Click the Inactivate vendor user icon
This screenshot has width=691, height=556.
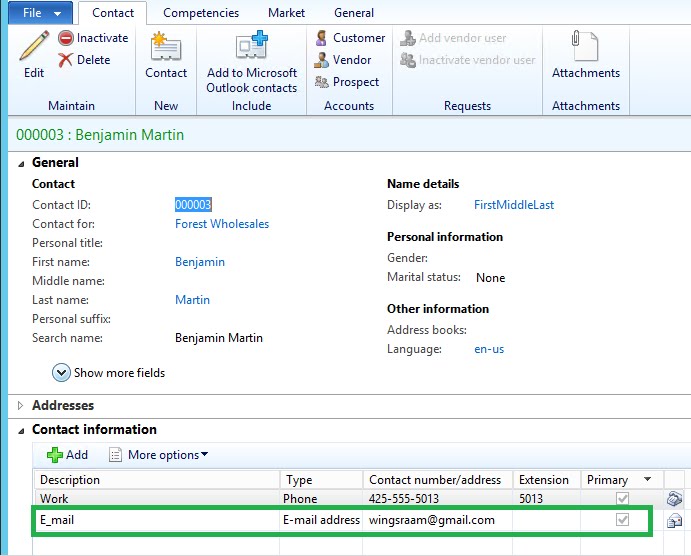click(x=408, y=60)
